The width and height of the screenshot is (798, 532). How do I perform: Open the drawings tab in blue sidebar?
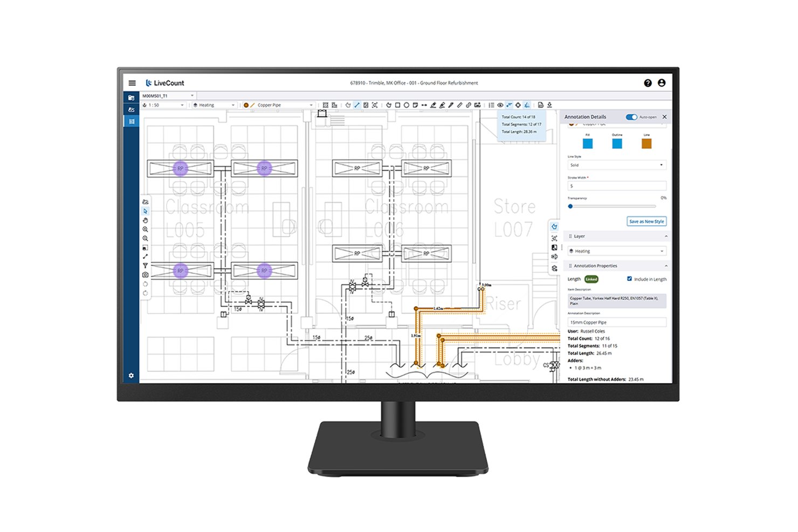[x=131, y=109]
